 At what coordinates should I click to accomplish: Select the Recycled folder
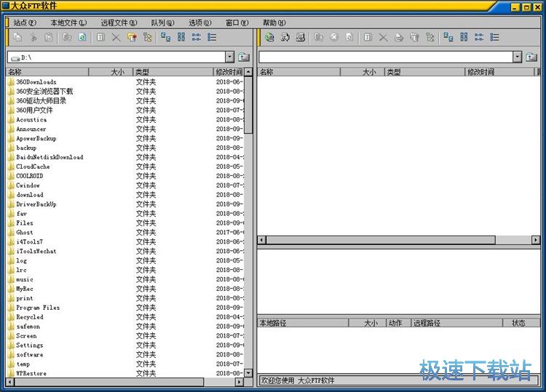(x=30, y=317)
